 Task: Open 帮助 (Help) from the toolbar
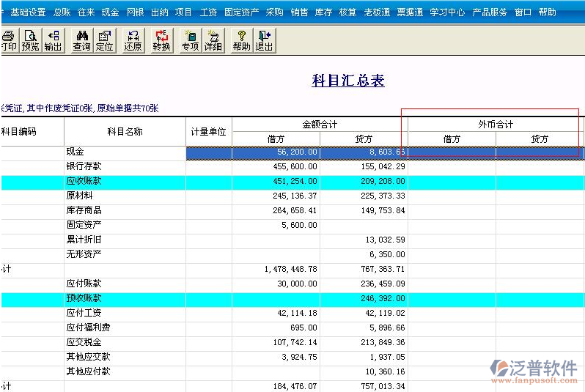point(241,40)
